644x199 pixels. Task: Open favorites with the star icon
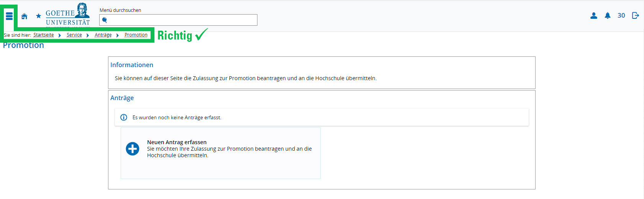point(38,16)
